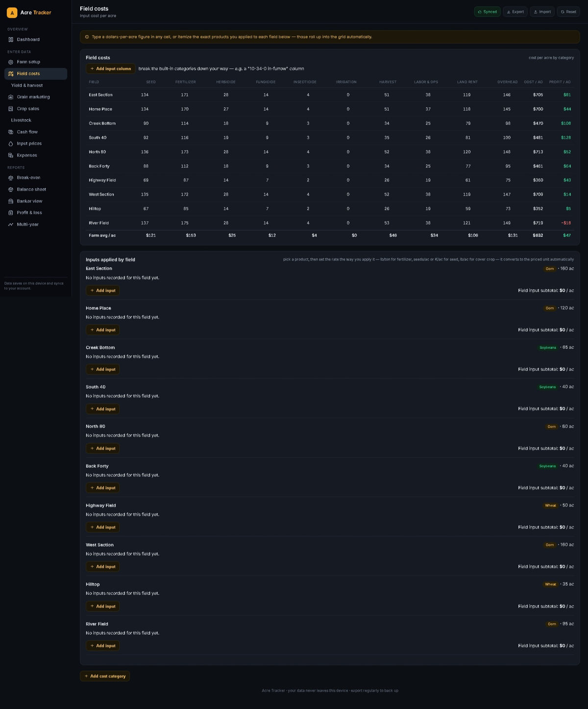Click the Input prices droplet icon
This screenshot has height=709, width=588.
click(x=11, y=144)
